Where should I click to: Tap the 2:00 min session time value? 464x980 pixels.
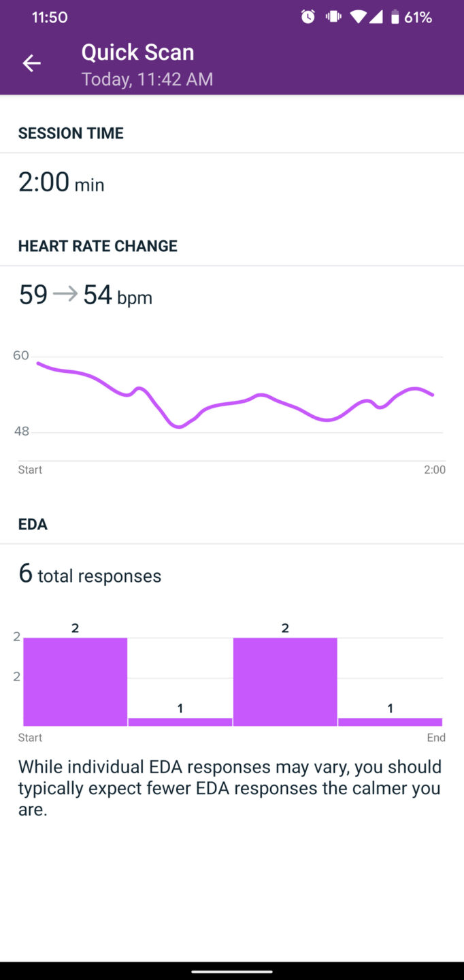click(x=61, y=182)
